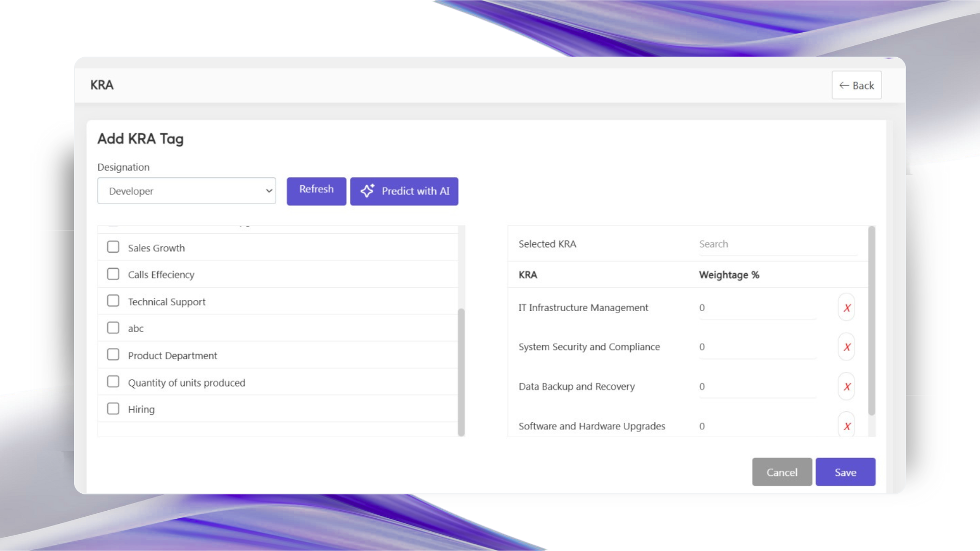This screenshot has height=551, width=980.
Task: Click the Back arrow icon
Action: point(844,85)
